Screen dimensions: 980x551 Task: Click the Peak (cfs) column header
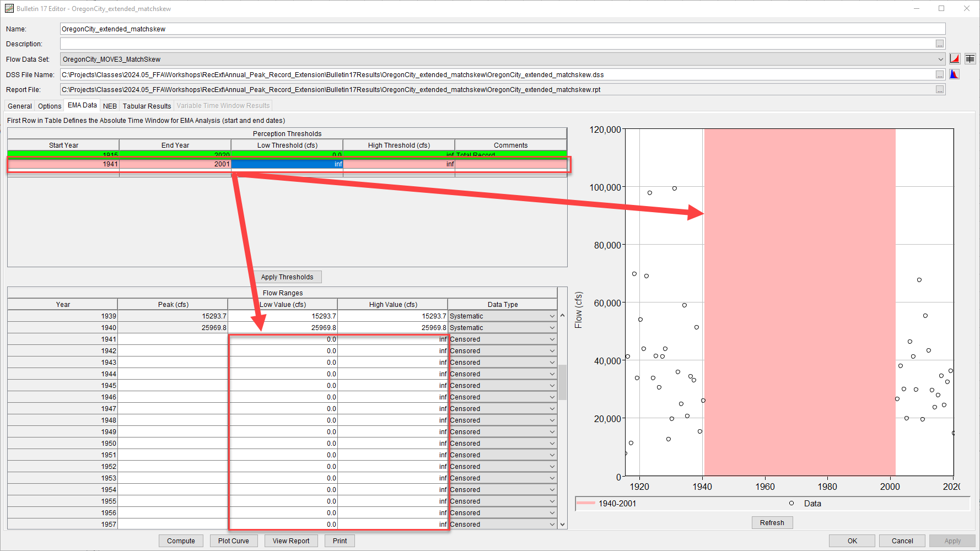(173, 305)
